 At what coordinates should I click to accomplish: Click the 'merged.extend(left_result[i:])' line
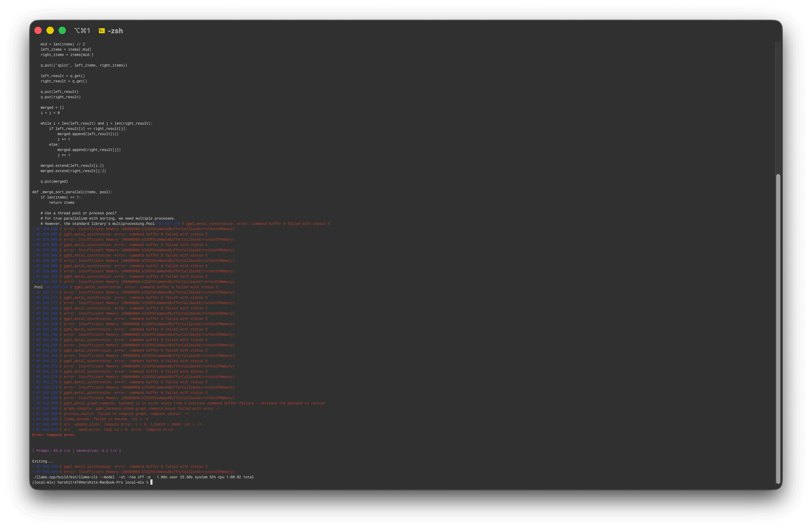tap(72, 166)
